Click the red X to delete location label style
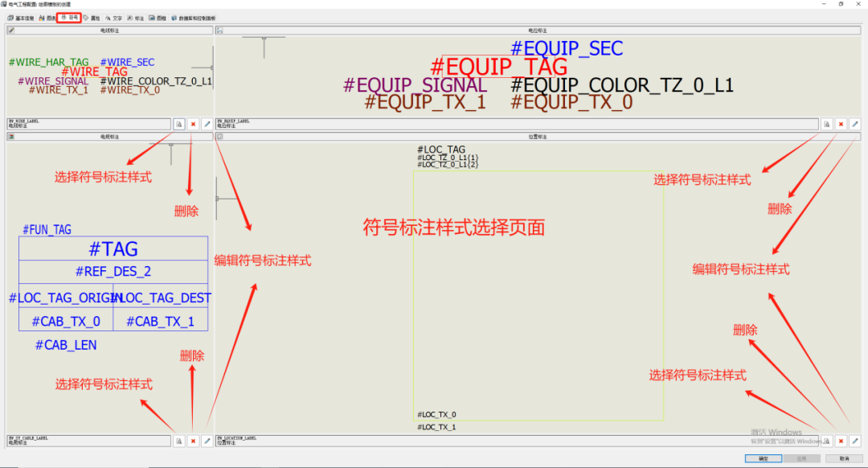868x468 pixels. click(x=841, y=441)
